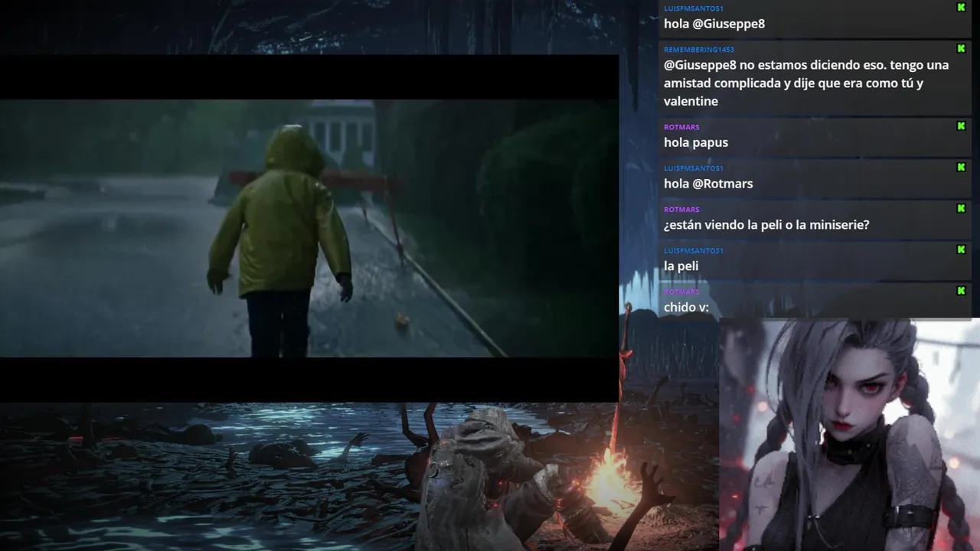Select the chat message "la peli"
The height and width of the screenshot is (551, 980).
click(681, 266)
